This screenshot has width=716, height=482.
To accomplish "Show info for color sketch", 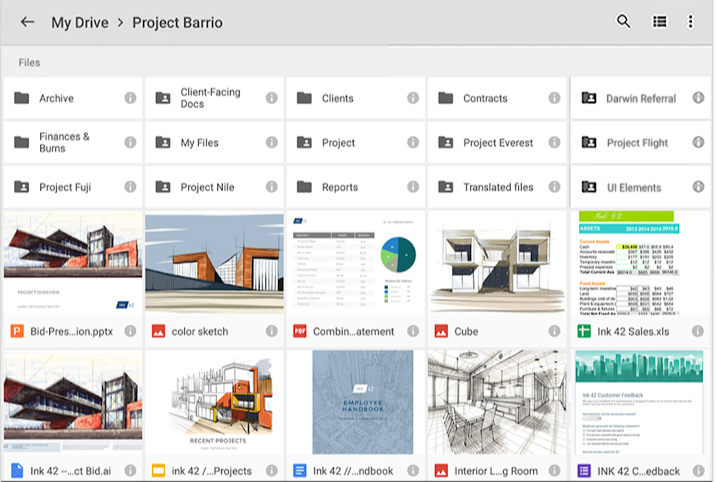I will pos(272,331).
